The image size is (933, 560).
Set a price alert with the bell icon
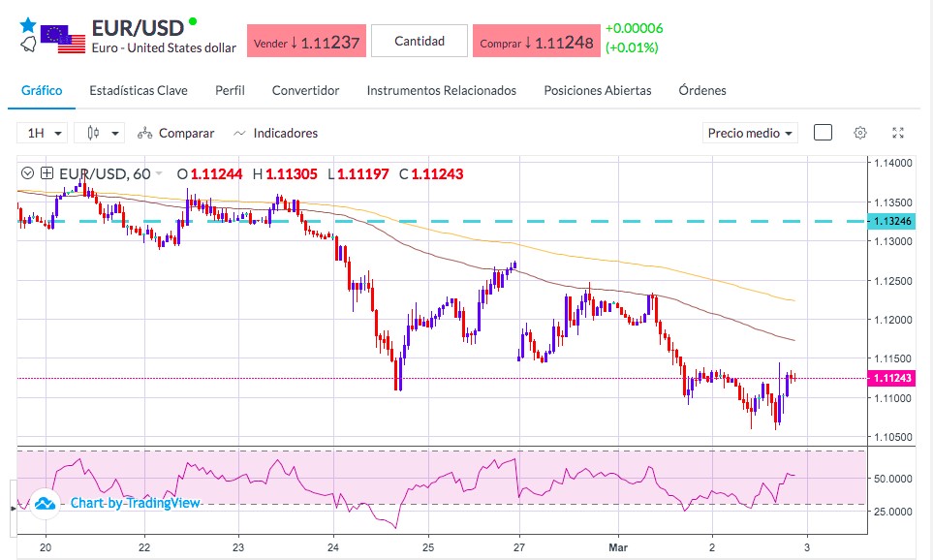(28, 44)
